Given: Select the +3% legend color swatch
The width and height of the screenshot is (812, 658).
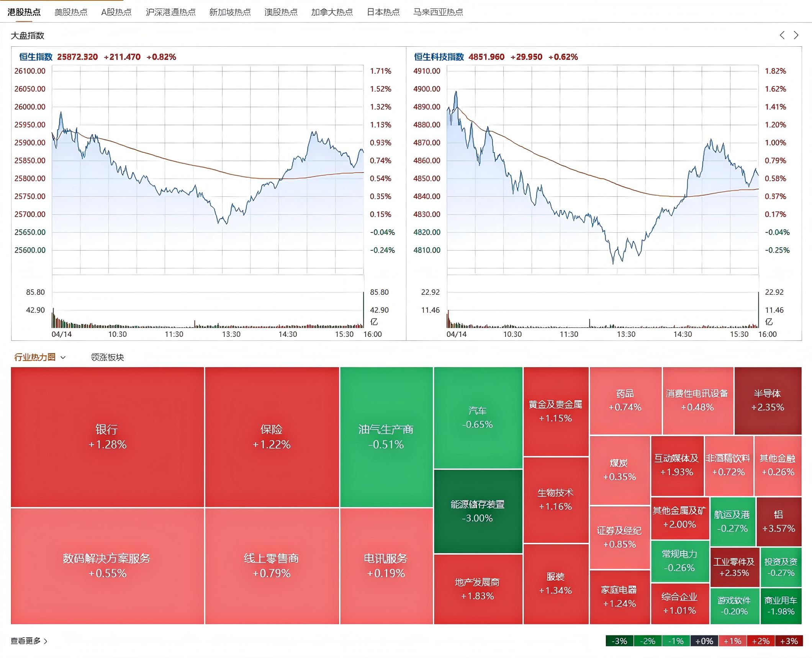Looking at the screenshot, I should click(789, 641).
